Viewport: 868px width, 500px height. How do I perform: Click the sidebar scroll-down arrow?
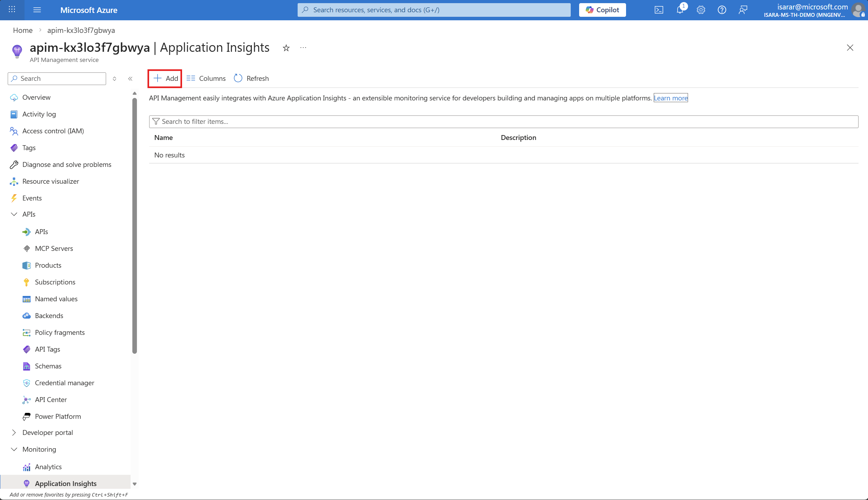134,484
